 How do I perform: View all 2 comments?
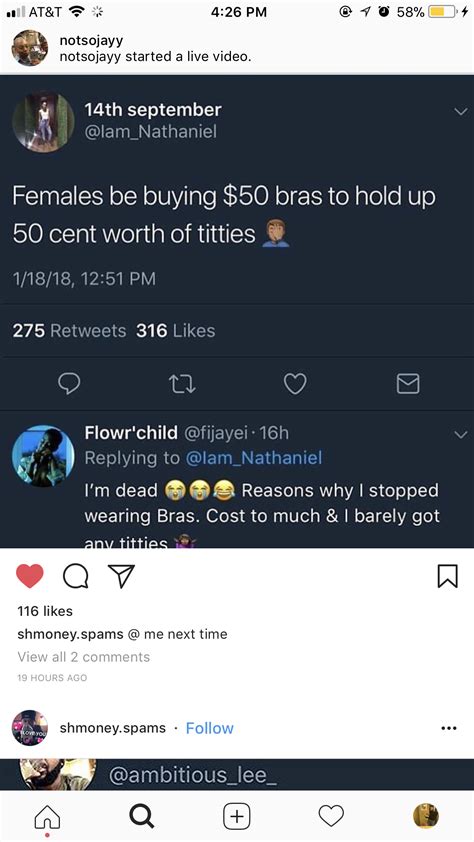[84, 657]
